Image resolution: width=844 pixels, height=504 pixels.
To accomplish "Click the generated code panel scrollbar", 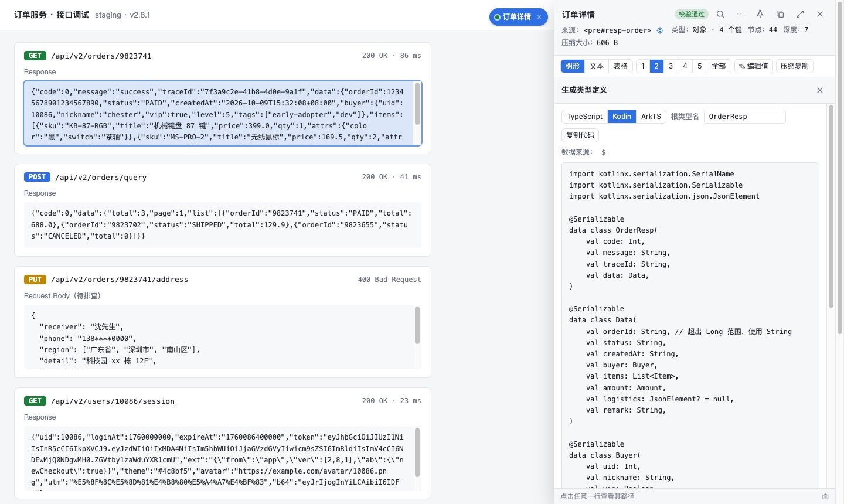I will [831, 206].
